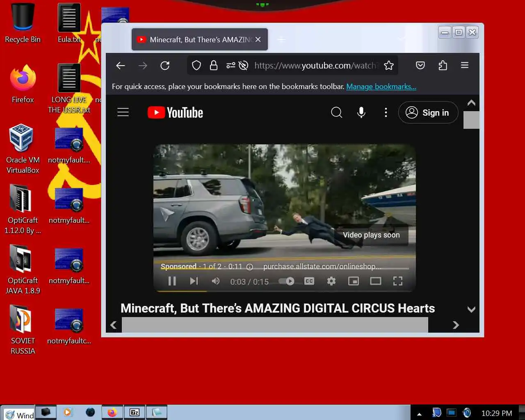Close the Minecraft YouTube tab
The height and width of the screenshot is (420, 525).
[x=258, y=39]
